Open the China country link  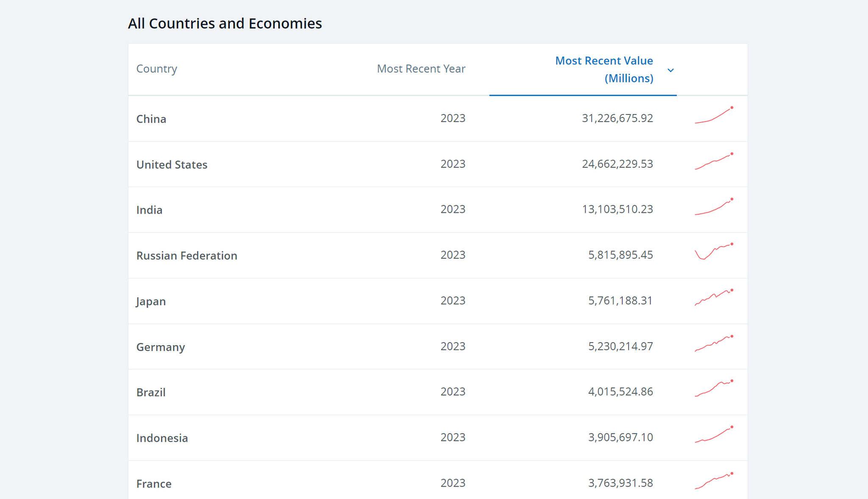coord(151,119)
